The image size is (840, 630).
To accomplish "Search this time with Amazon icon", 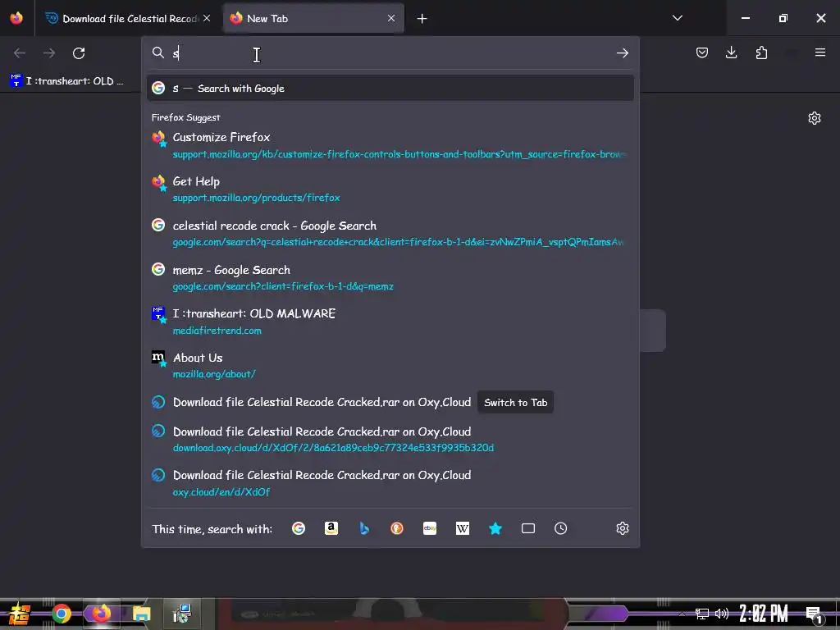I will (331, 529).
